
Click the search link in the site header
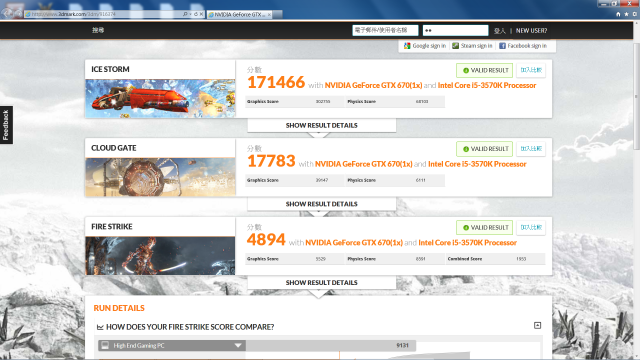click(98, 30)
